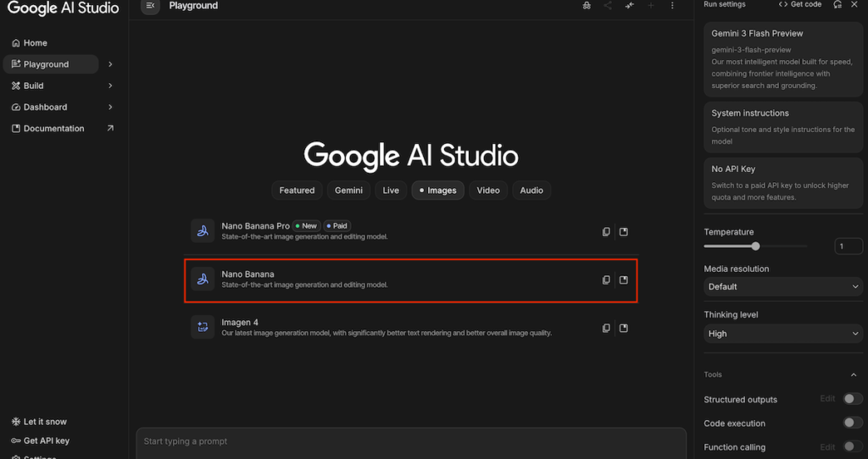This screenshot has width=868, height=459.
Task: Click the Start typing a prompt field
Action: tap(411, 441)
